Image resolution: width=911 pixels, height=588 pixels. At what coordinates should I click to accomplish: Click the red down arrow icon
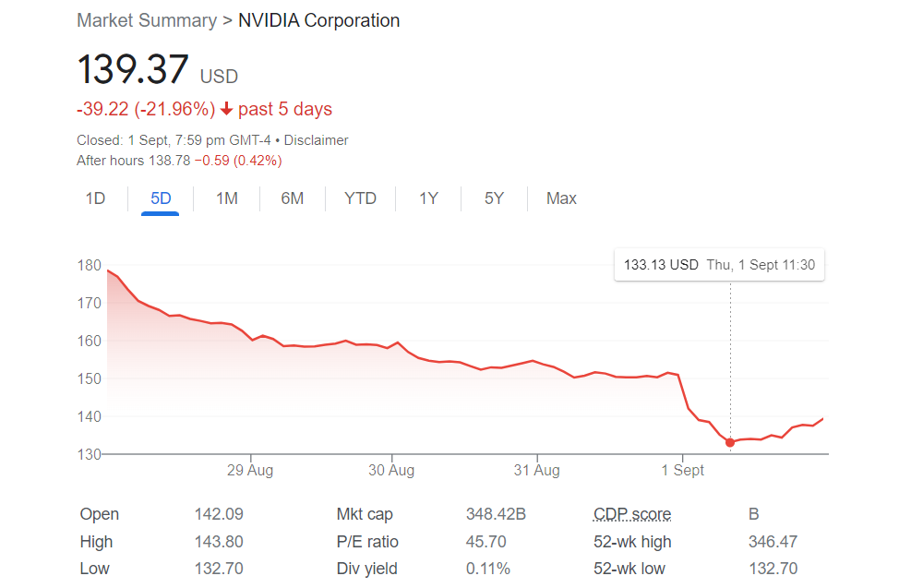click(x=225, y=110)
